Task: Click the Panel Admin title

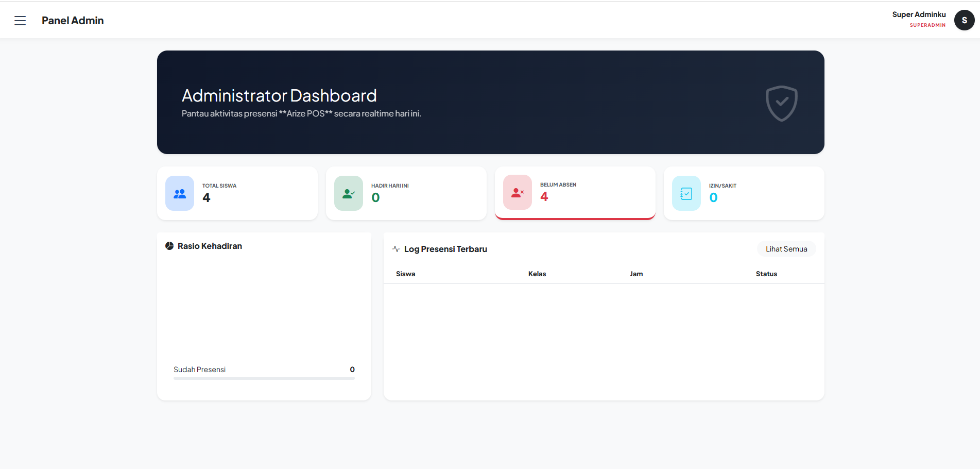Action: (73, 20)
